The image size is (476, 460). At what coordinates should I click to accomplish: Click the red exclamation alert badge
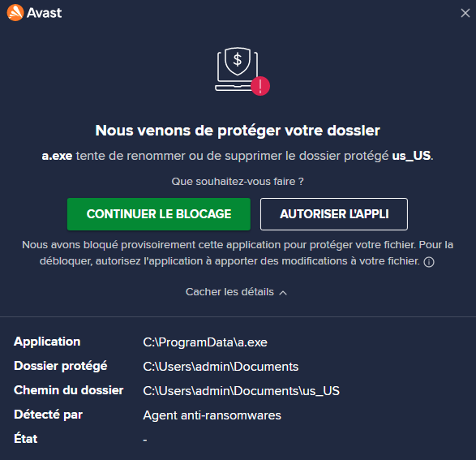click(260, 86)
